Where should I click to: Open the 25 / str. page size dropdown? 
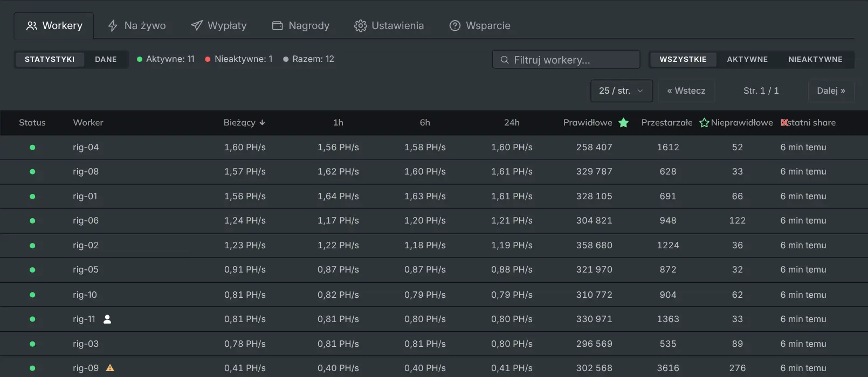(622, 90)
